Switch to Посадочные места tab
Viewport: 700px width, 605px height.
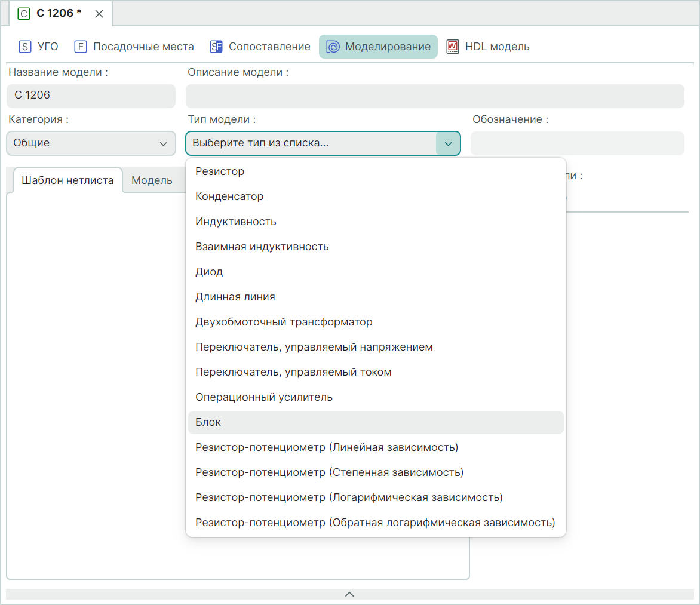(x=134, y=47)
